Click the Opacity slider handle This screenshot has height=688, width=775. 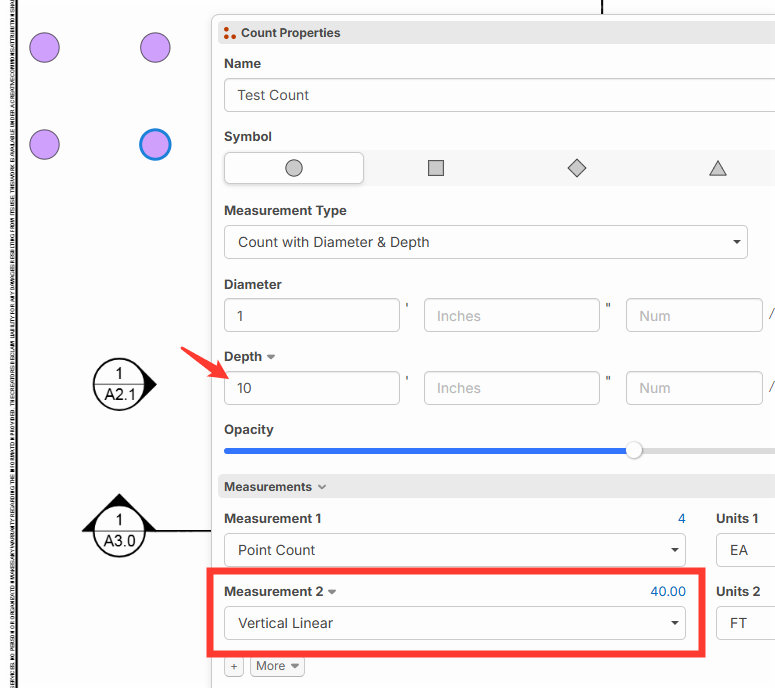(634, 451)
